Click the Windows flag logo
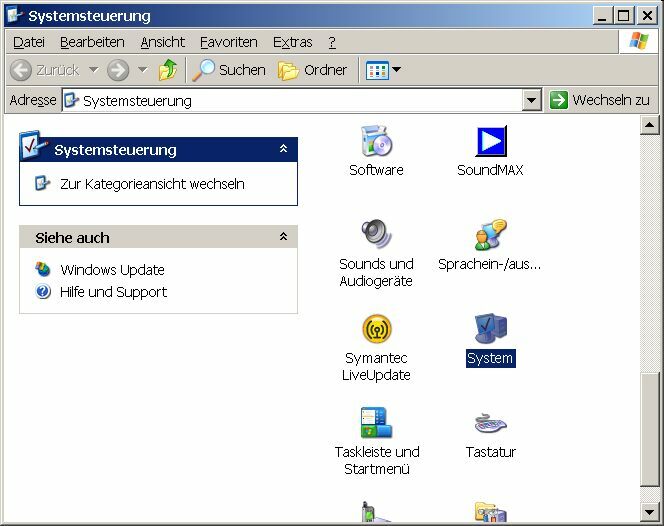Image resolution: width=664 pixels, height=526 pixels. tap(638, 42)
